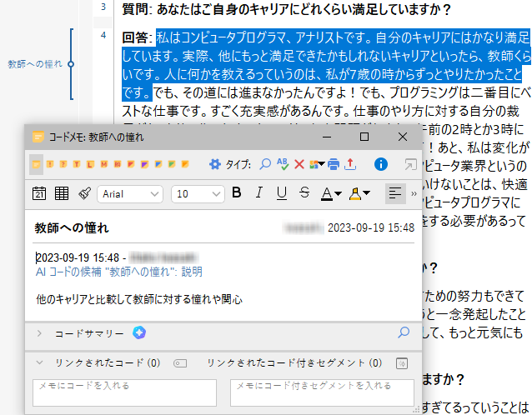
Task: Click paragraph number 3 in the document
Action: tap(103, 7)
